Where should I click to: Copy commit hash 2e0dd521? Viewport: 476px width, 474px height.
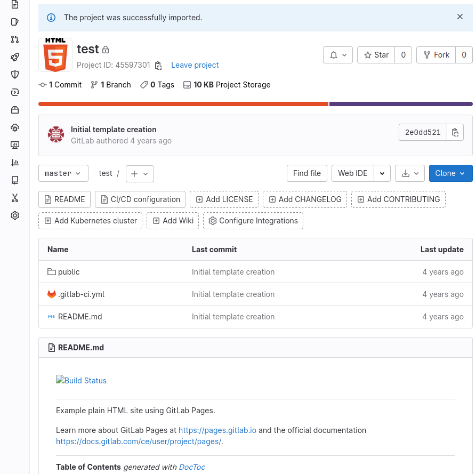456,132
